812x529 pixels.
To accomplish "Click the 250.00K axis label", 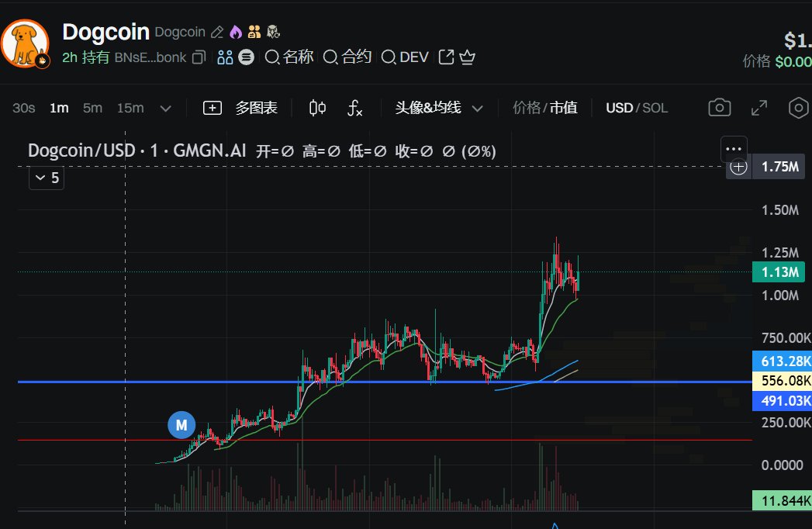I will [786, 422].
